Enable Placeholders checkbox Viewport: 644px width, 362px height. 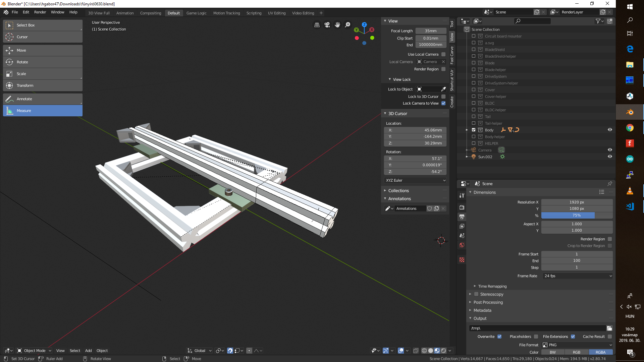pyautogui.click(x=536, y=337)
